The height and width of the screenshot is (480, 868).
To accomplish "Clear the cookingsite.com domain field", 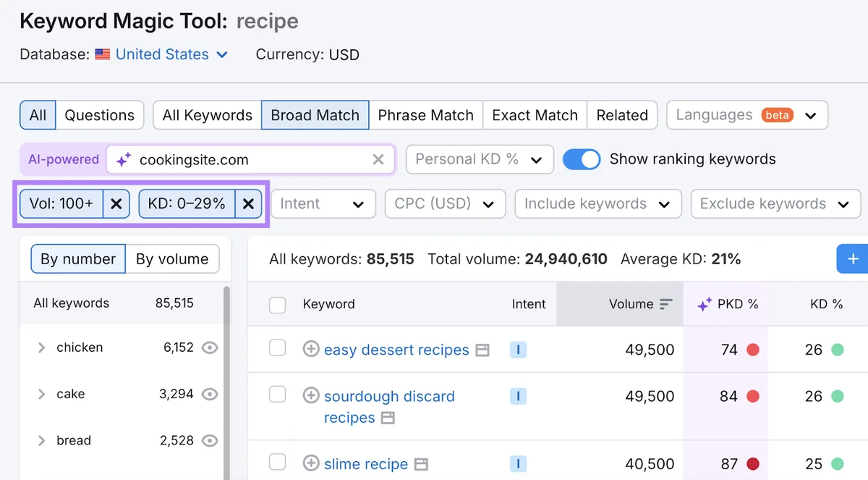I will tap(378, 159).
